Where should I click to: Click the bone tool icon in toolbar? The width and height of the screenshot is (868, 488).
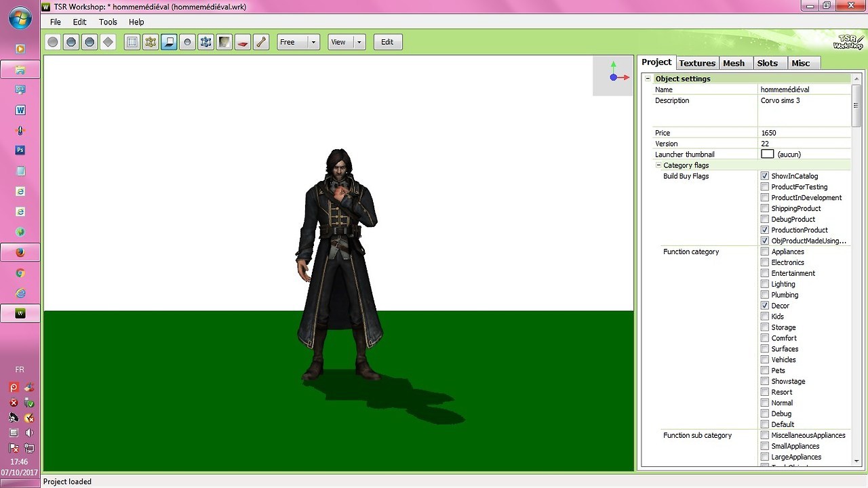[261, 42]
